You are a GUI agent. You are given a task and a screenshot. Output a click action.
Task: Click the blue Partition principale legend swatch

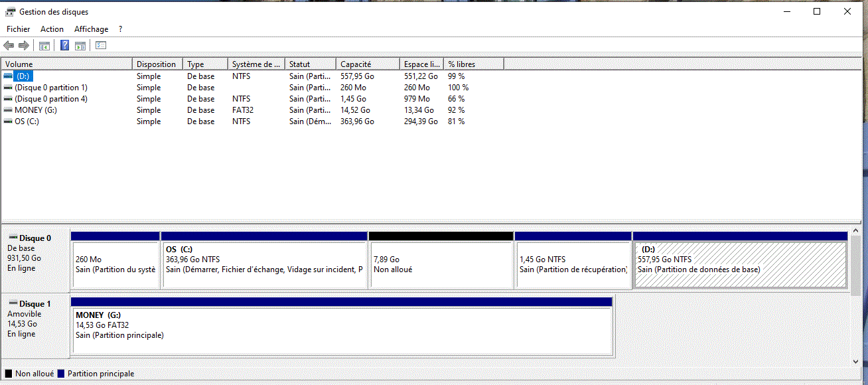pyautogui.click(x=61, y=374)
